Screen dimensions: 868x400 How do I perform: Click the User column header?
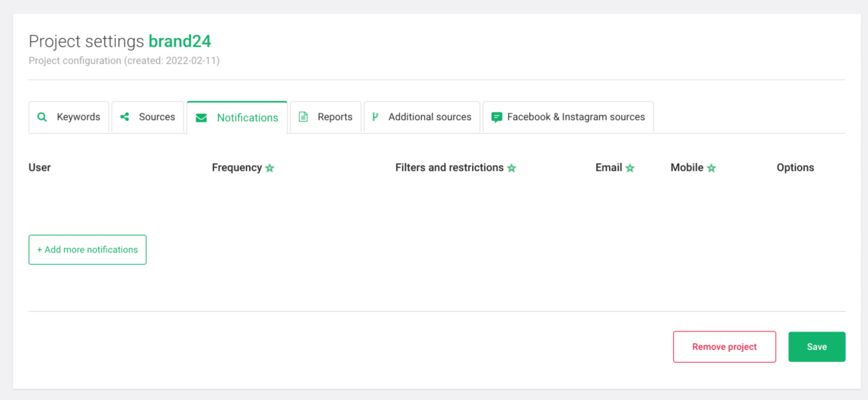(x=40, y=167)
